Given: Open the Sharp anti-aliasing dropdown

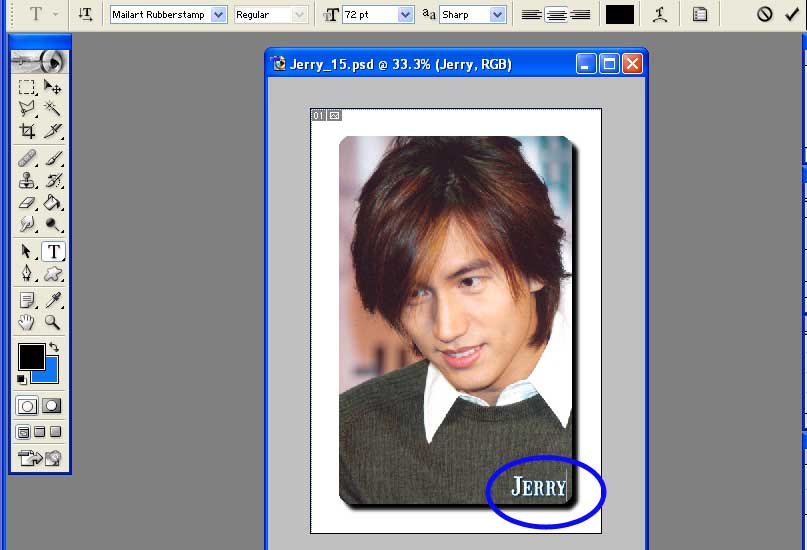Looking at the screenshot, I should pos(497,15).
